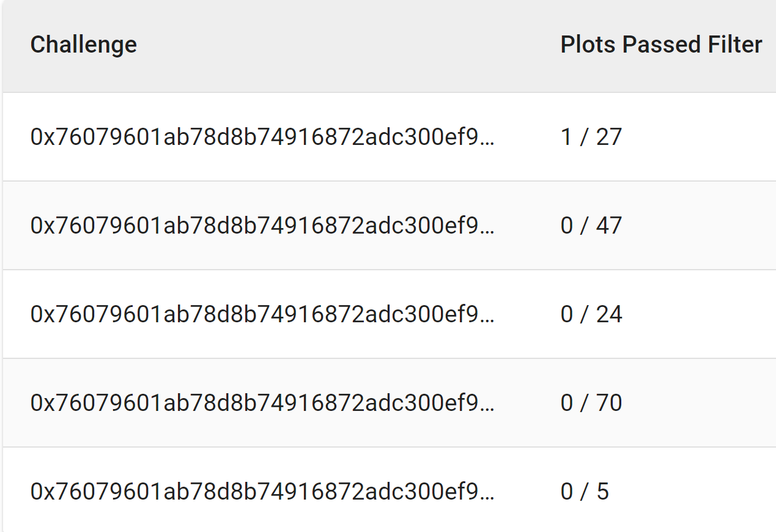Open the challenge hash with 1 / 27 plots

point(262,137)
